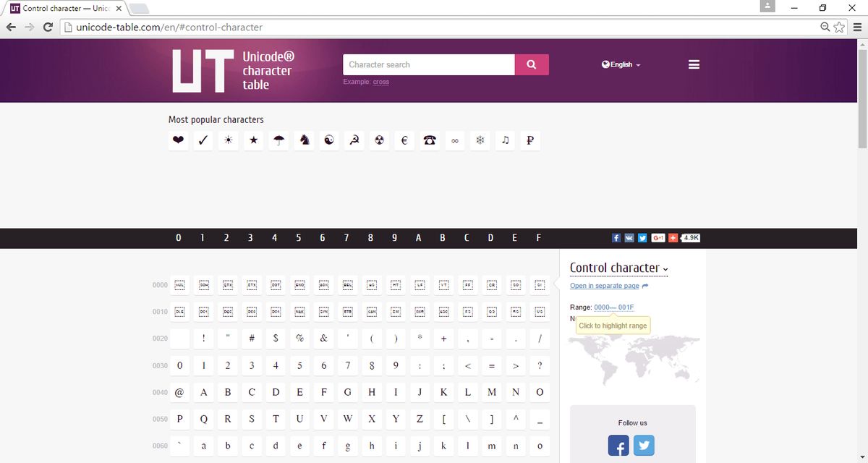Select the euro sign character
This screenshot has width=868, height=463.
click(x=404, y=140)
